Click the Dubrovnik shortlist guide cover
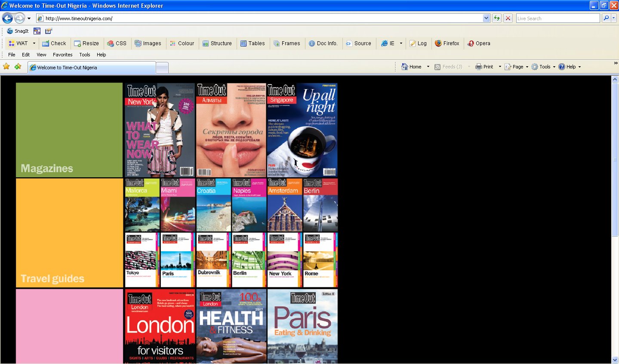This screenshot has width=619, height=364. point(213,260)
